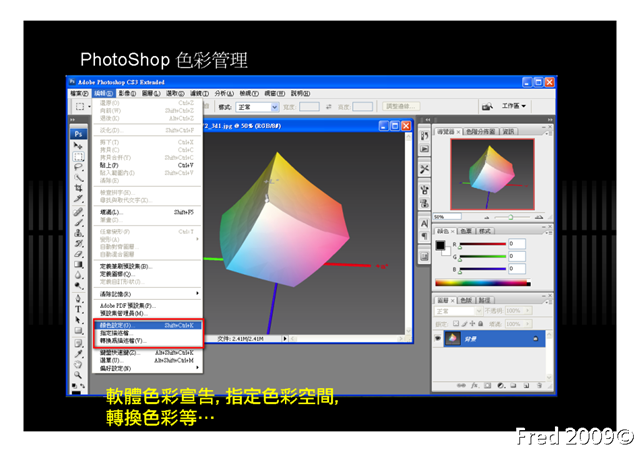Select the Type (T) tool
640x452 pixels.
pos(78,309)
